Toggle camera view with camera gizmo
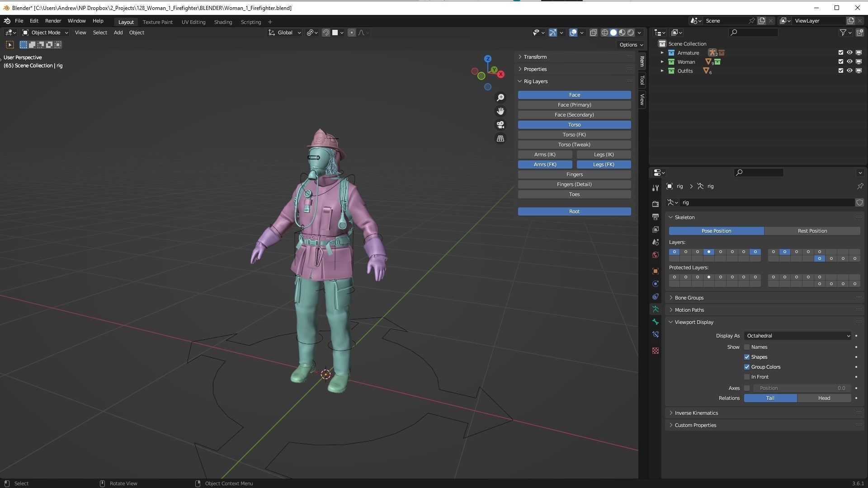Image resolution: width=868 pixels, height=488 pixels. [x=500, y=125]
